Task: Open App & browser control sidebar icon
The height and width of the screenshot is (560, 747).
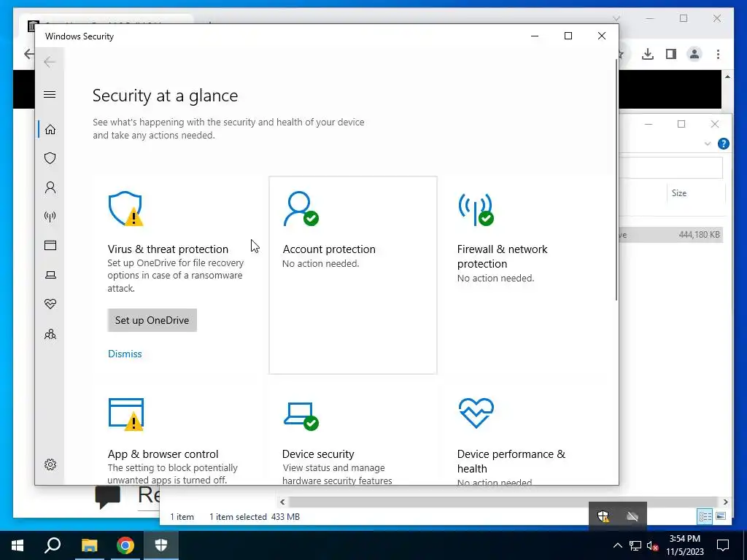Action: (50, 245)
